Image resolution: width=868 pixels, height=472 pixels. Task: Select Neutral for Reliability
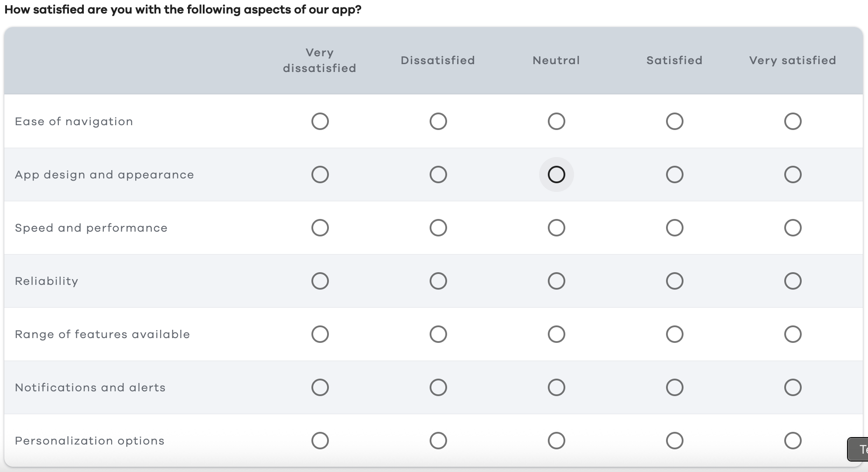pos(556,281)
